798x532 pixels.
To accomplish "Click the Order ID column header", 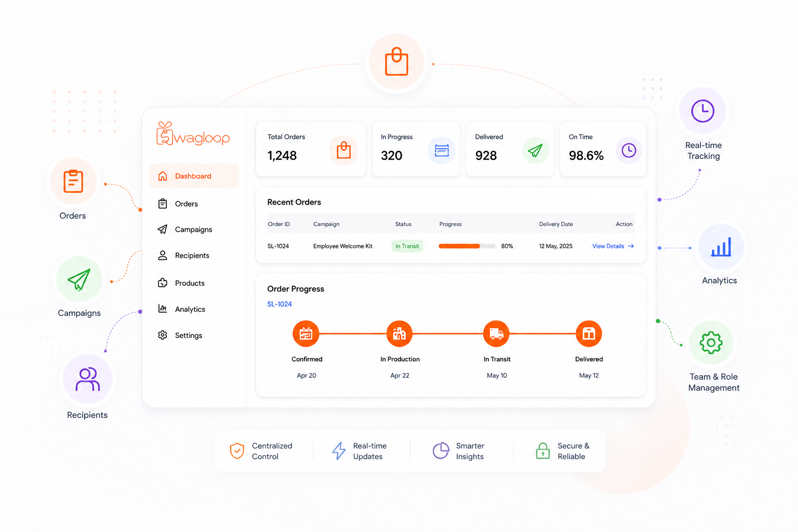I will (x=279, y=224).
